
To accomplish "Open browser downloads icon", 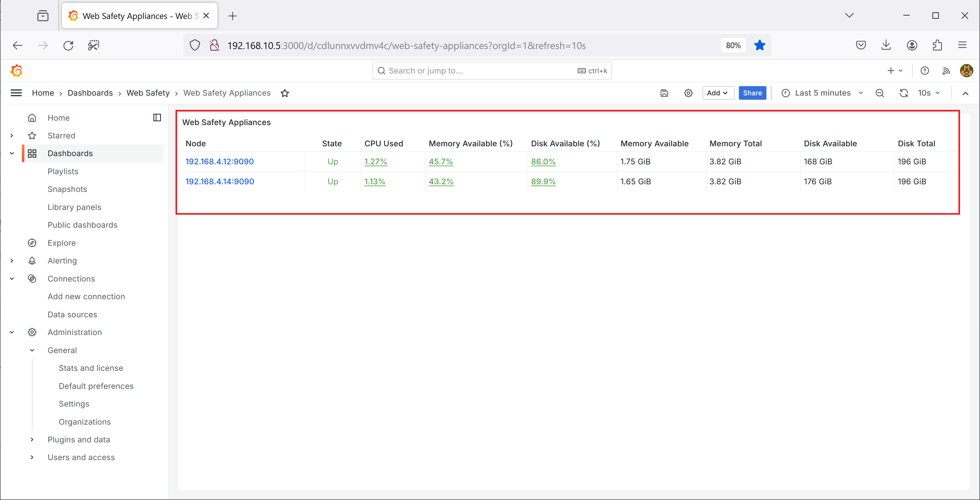I will [x=886, y=46].
